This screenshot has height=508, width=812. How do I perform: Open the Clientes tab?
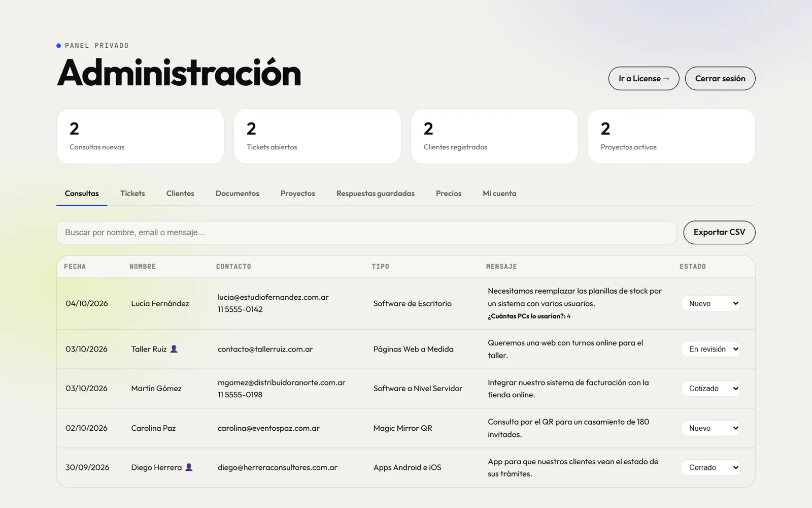pyautogui.click(x=180, y=194)
